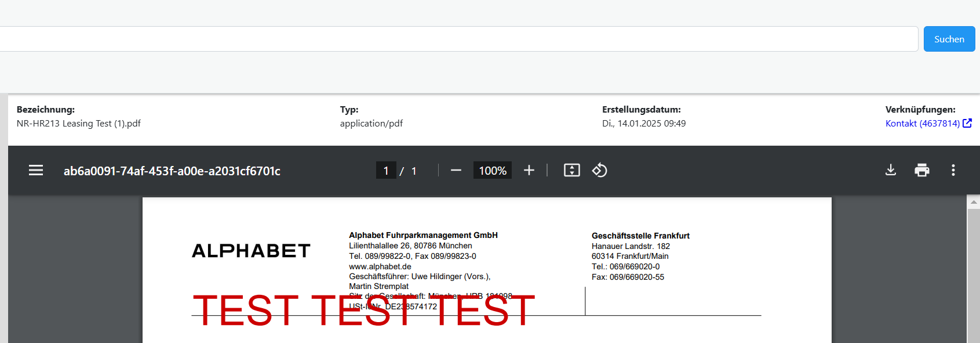This screenshot has height=343, width=980.
Task: Select the 100% zoom level field
Action: 493,171
